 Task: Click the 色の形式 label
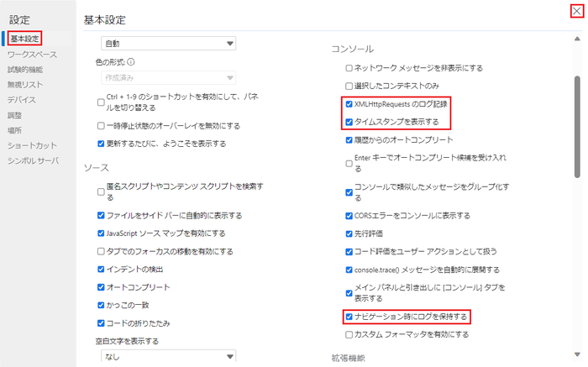[x=110, y=62]
